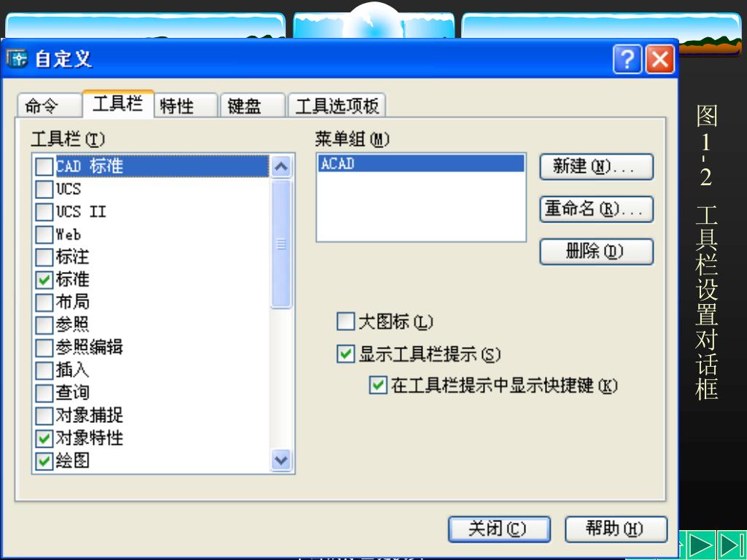Uncheck 显示工具栏提示 option
Screen dimensions: 747x560
345,354
